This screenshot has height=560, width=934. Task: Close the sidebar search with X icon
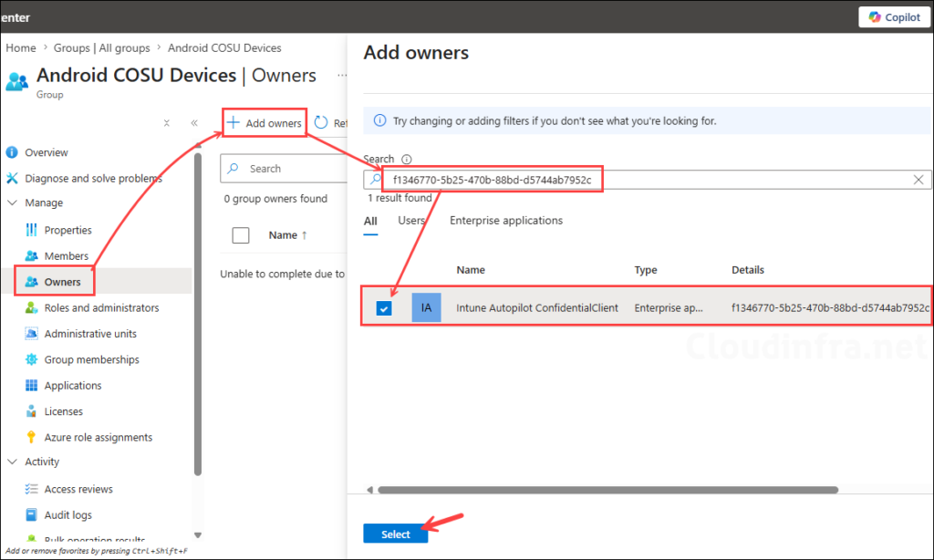point(167,123)
